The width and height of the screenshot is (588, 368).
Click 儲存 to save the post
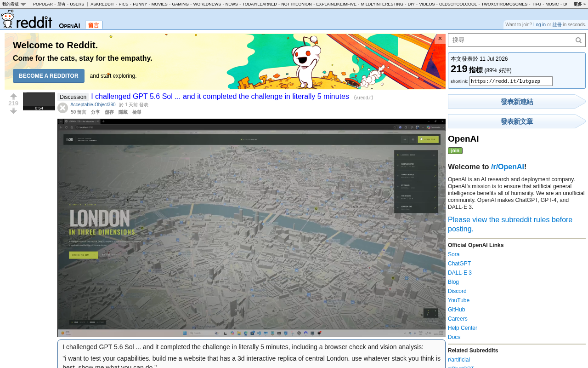tap(109, 112)
